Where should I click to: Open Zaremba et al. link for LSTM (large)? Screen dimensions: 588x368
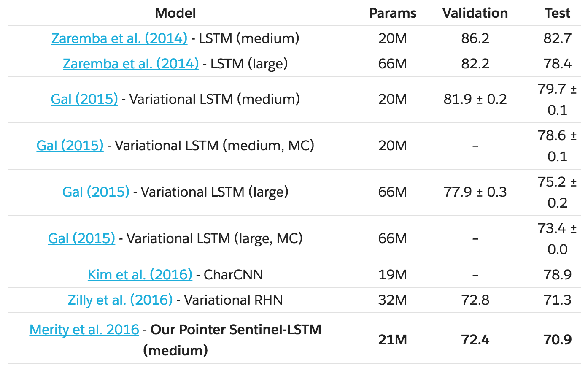(131, 64)
